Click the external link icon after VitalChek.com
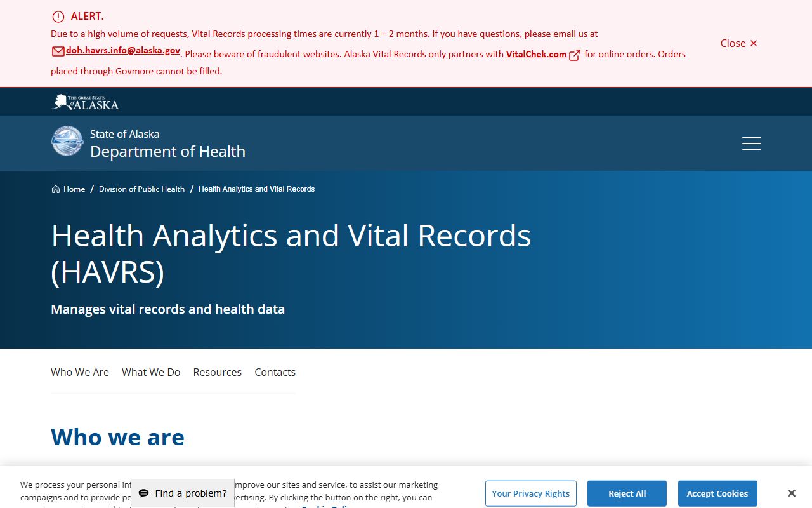 575,55
